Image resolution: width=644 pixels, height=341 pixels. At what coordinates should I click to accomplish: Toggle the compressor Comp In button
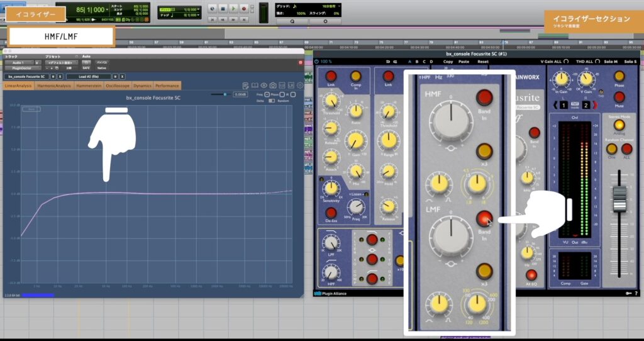[356, 76]
